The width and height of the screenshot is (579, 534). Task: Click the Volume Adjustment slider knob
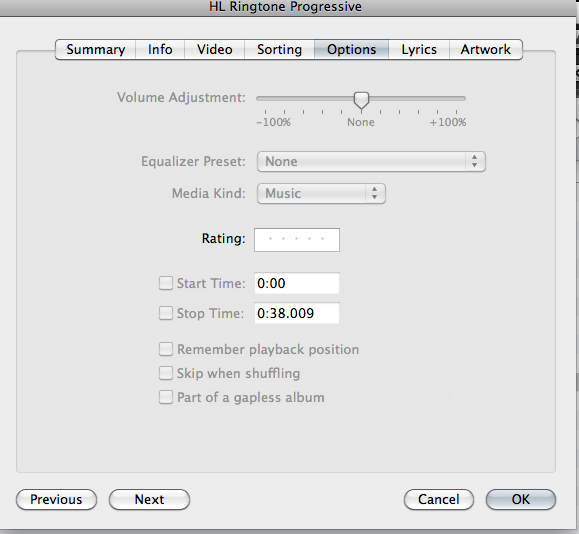361,100
